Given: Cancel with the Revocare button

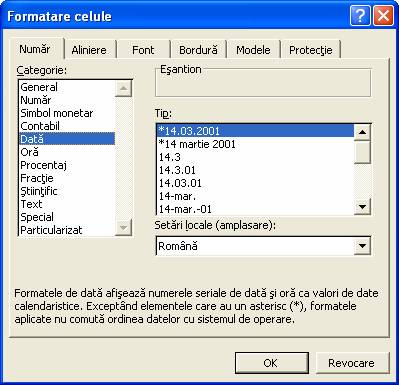Looking at the screenshot, I should click(352, 363).
